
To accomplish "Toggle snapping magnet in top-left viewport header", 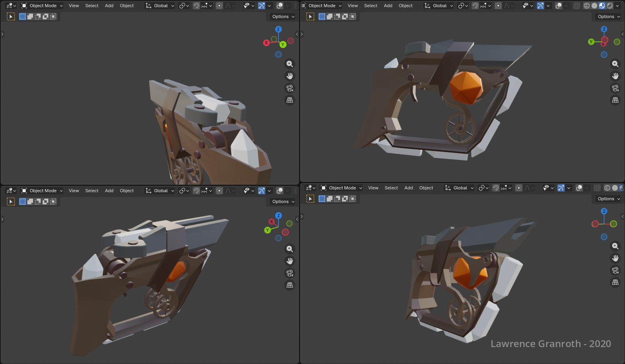I will point(196,6).
